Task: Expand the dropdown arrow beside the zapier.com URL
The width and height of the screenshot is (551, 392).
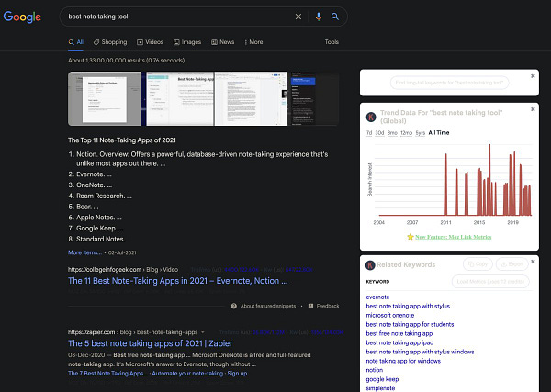Action: pyautogui.click(x=202, y=332)
